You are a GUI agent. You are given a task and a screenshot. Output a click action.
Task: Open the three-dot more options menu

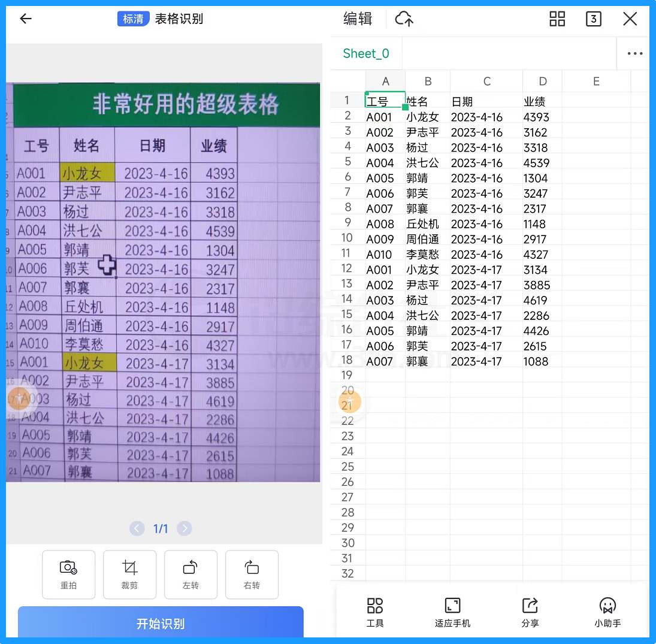point(634,53)
